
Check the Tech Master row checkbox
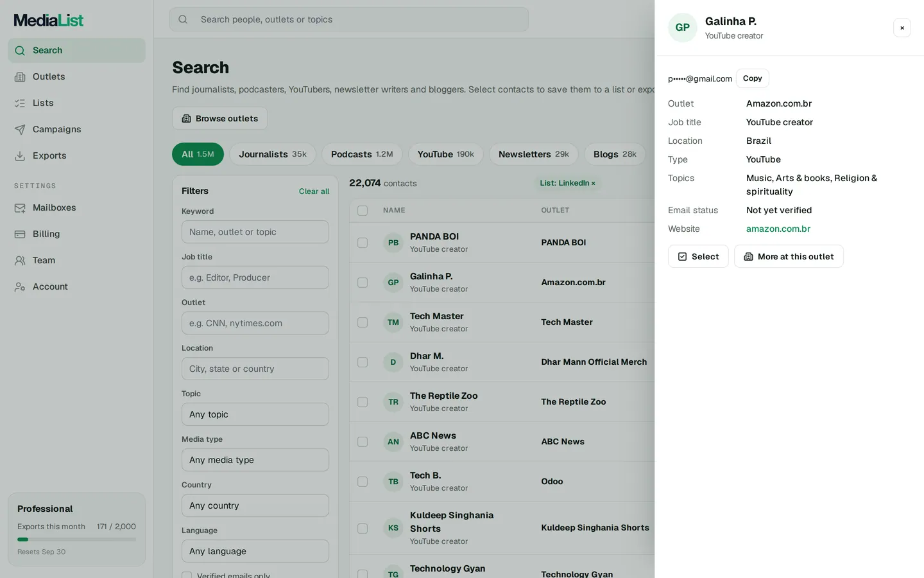[363, 322]
